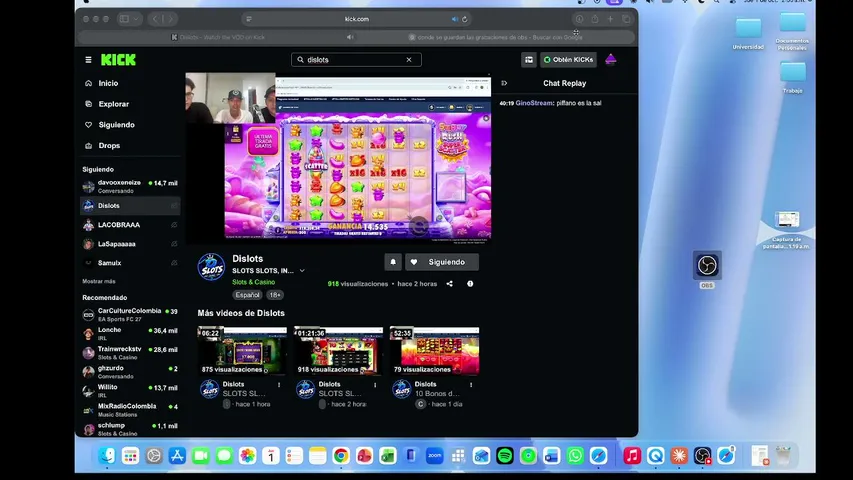Screen dimensions: 853x480
Task: Open the gift box icon beside Obtén KICKs
Action: coord(529,60)
